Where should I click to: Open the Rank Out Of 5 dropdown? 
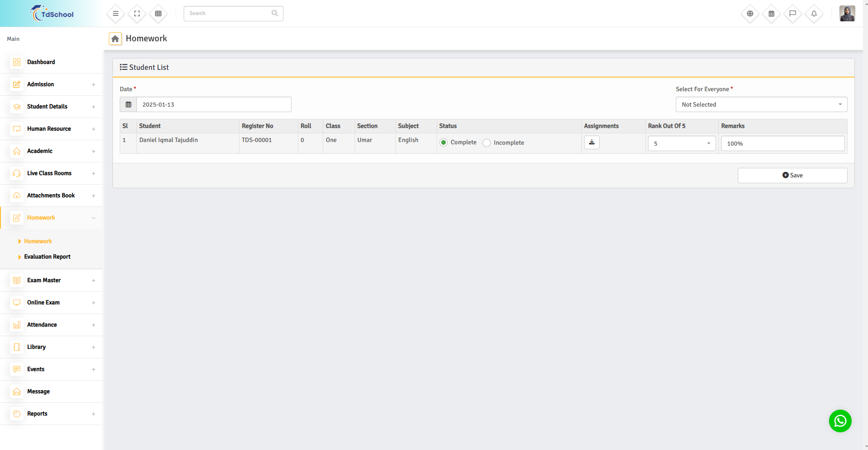click(x=681, y=143)
